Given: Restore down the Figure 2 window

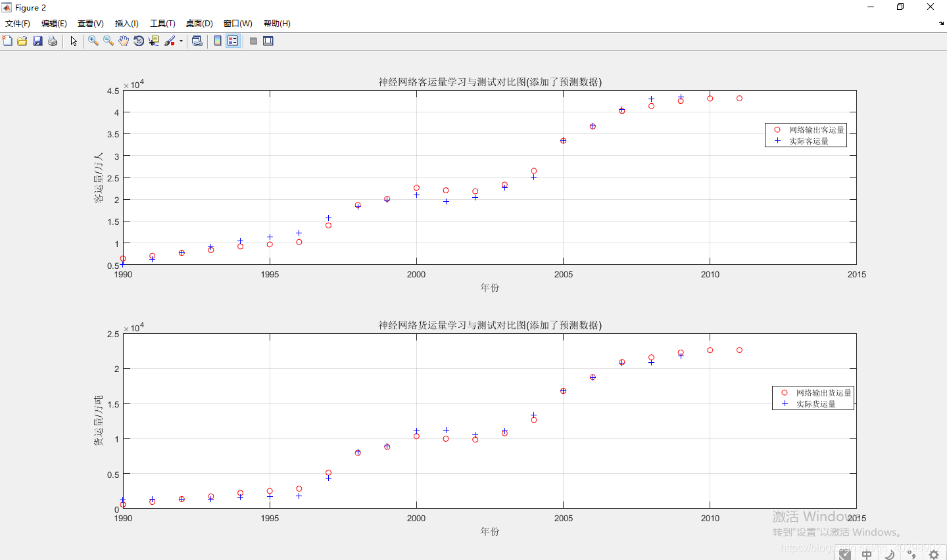Looking at the screenshot, I should 900,7.
